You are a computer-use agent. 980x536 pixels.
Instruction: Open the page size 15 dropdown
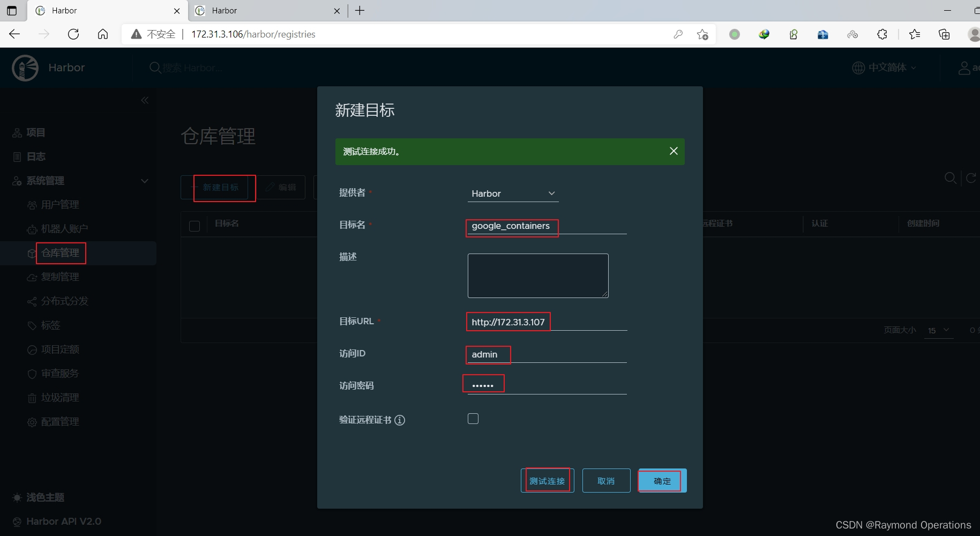click(939, 330)
